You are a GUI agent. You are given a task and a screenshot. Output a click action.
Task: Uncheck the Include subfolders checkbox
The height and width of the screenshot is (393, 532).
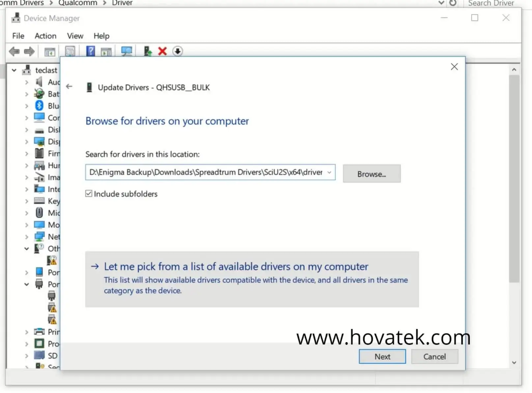(88, 194)
